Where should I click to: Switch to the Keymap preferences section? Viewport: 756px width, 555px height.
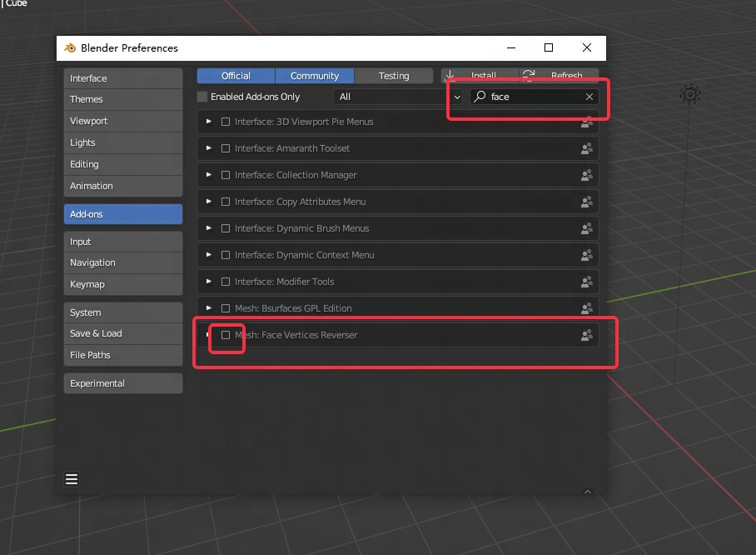pos(122,284)
